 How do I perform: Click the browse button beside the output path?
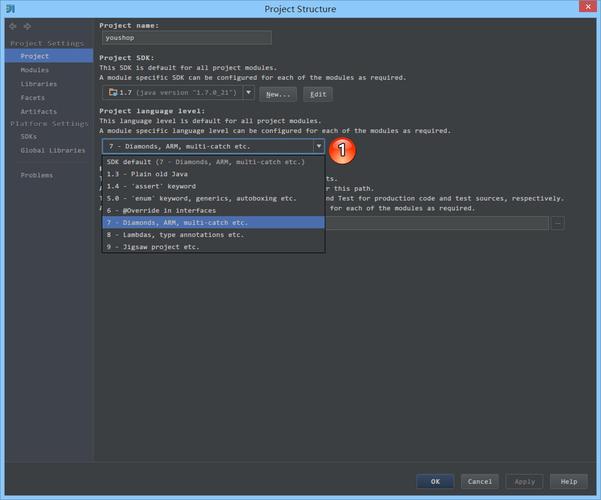[x=557, y=223]
